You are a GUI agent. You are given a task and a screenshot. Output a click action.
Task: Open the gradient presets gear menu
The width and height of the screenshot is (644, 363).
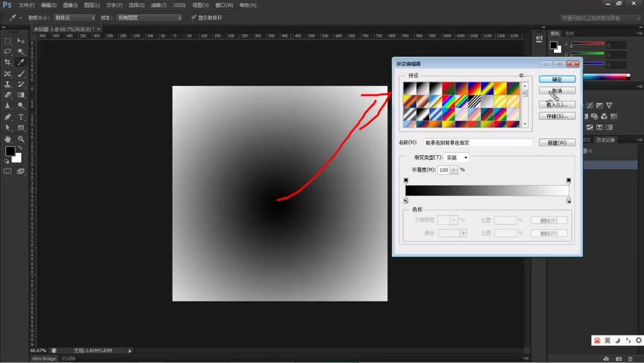click(x=521, y=76)
